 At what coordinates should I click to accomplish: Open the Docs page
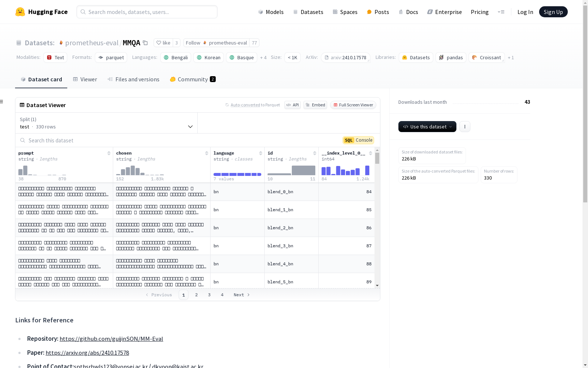[x=408, y=12]
